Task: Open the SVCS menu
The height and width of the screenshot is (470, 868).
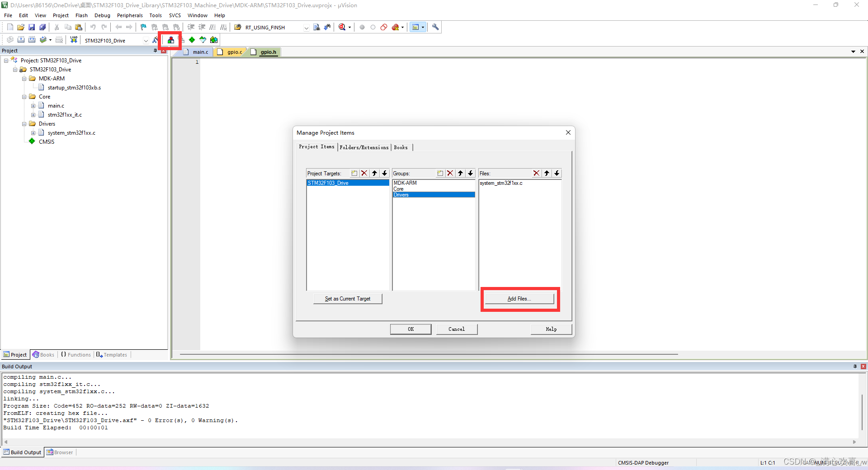Action: (175, 15)
